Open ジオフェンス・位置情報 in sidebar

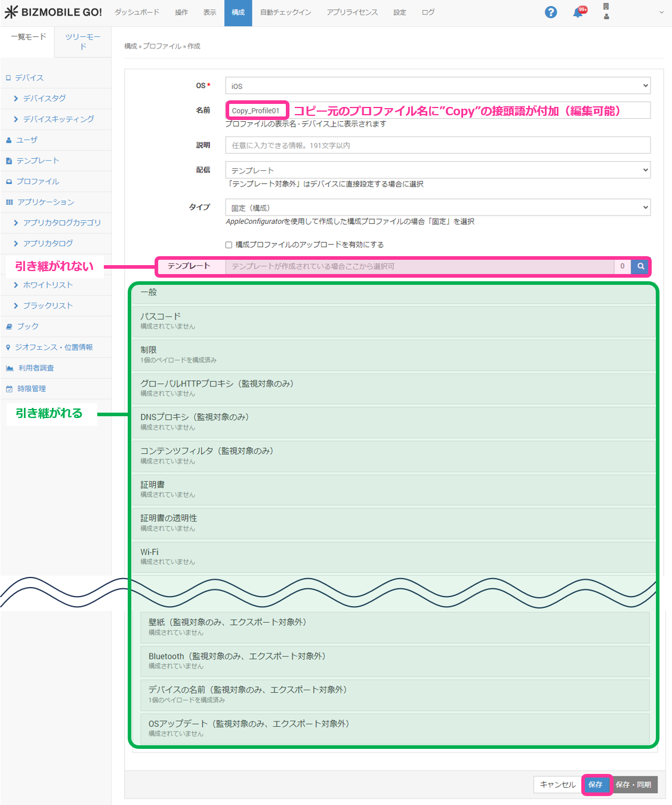click(53, 347)
